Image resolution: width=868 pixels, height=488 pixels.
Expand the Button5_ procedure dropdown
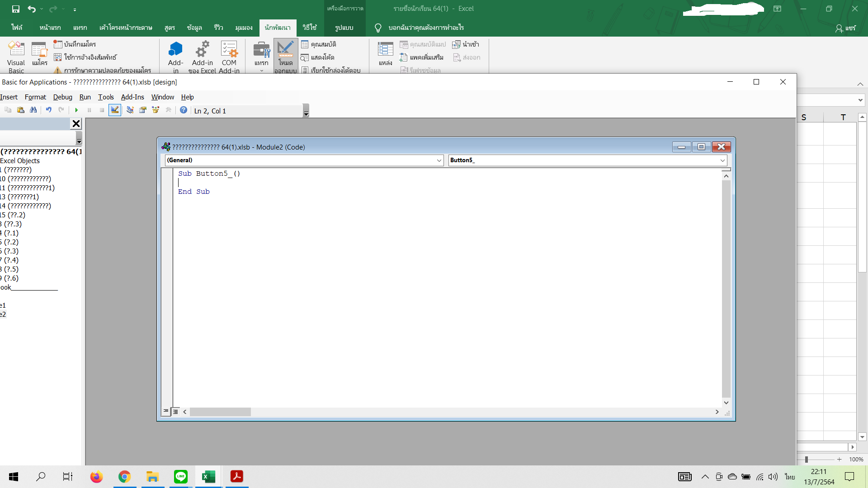[722, 160]
